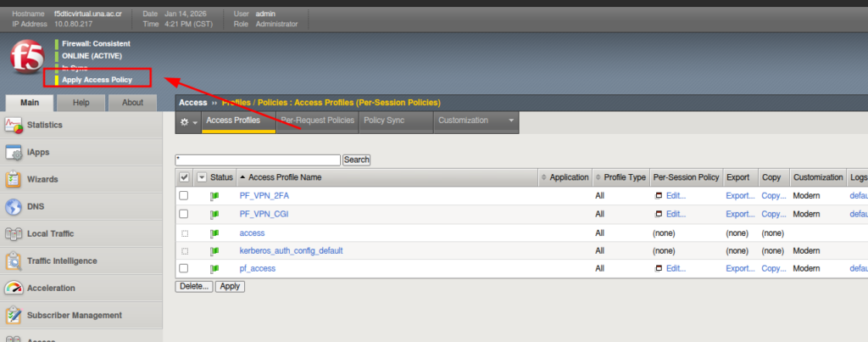Open the Local Traffic icon

(14, 234)
